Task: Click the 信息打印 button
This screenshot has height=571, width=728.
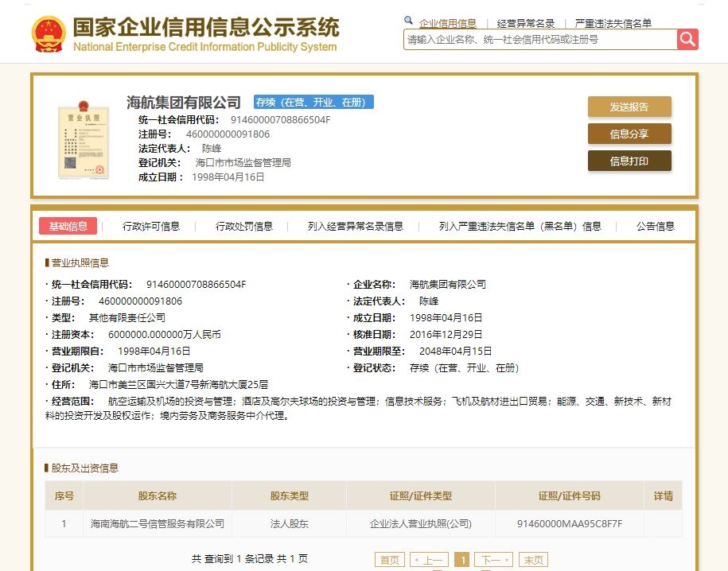Action: pos(629,161)
